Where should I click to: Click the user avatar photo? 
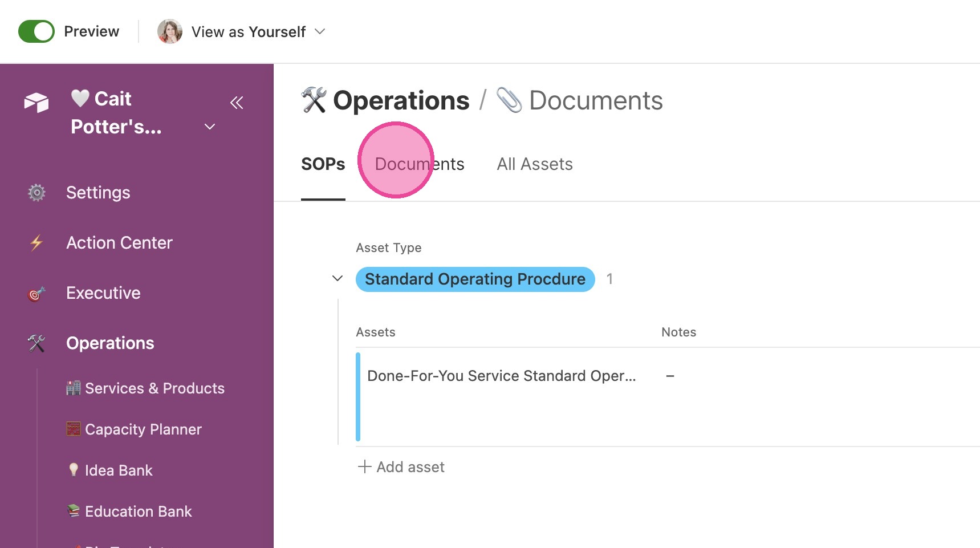pos(170,31)
